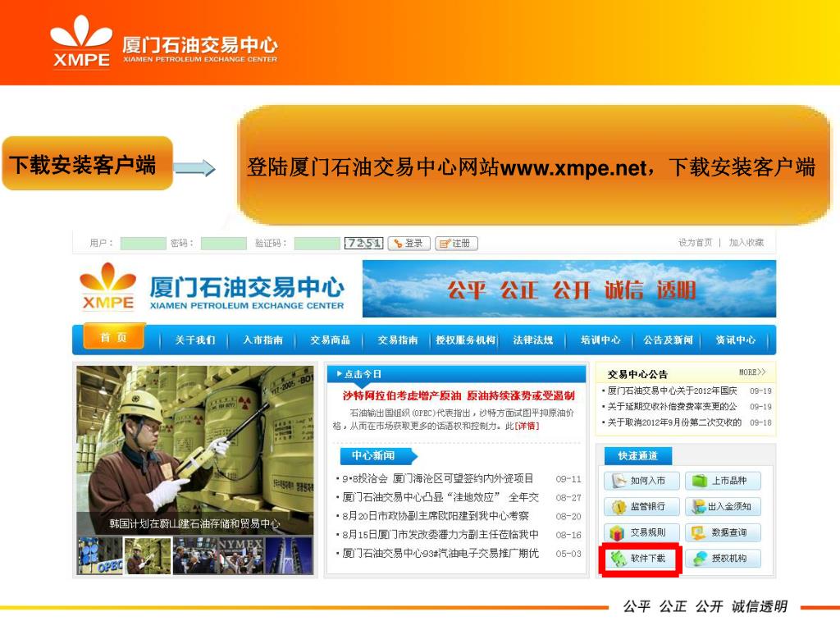Click the 公平 公正 公开 banner image
Image resolution: width=840 pixels, height=630 pixels.
569,289
